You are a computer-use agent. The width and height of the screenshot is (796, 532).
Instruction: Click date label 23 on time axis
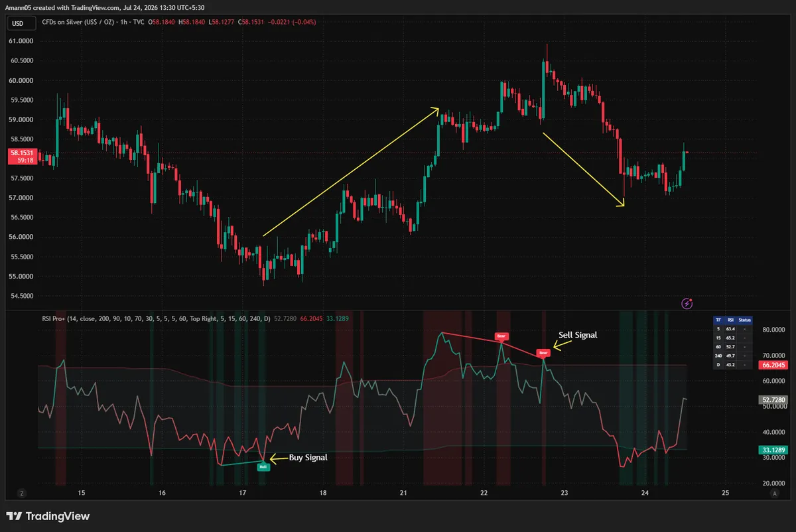tap(564, 493)
